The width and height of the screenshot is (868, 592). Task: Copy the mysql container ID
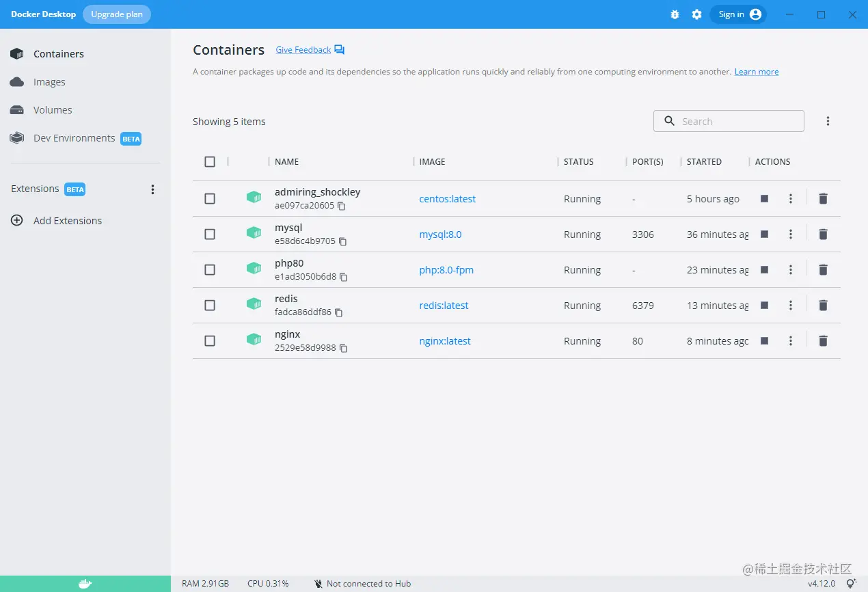point(343,241)
